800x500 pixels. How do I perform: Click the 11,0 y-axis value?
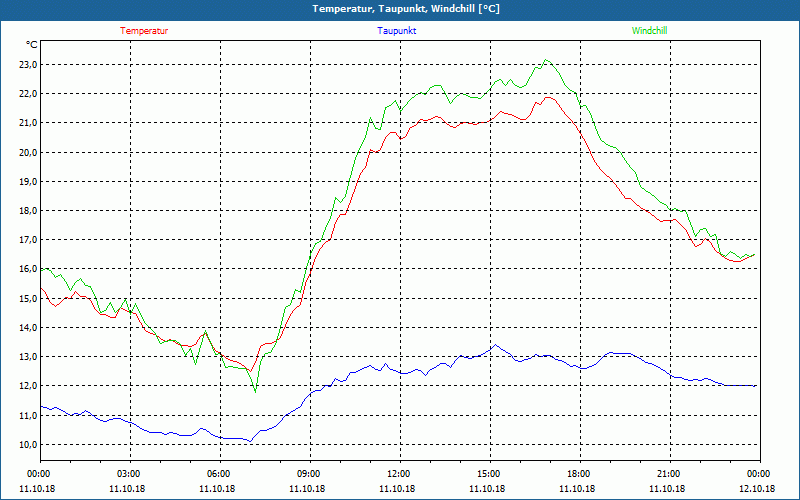tap(29, 415)
